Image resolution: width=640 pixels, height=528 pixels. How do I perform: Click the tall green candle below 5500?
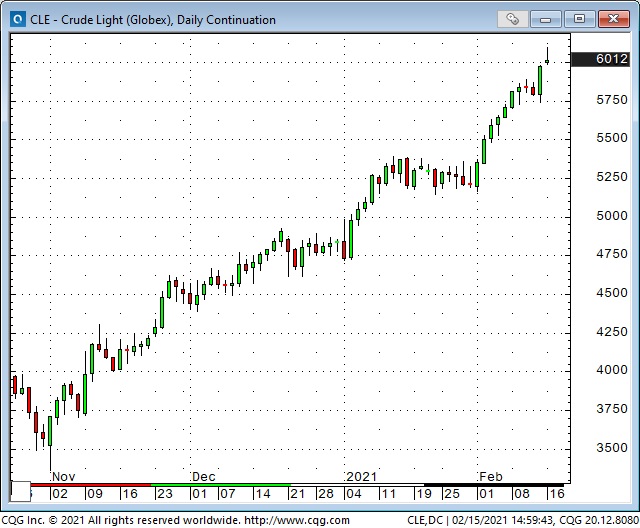[x=484, y=151]
